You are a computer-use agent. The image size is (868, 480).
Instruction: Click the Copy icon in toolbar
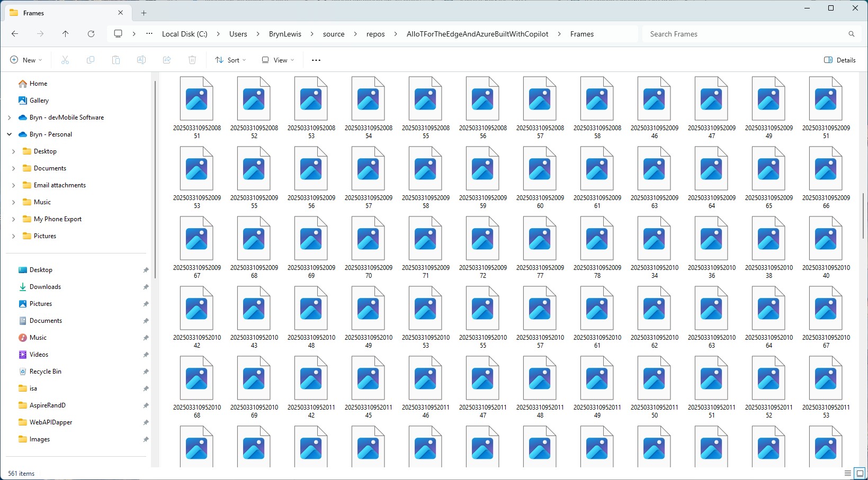[x=91, y=60]
